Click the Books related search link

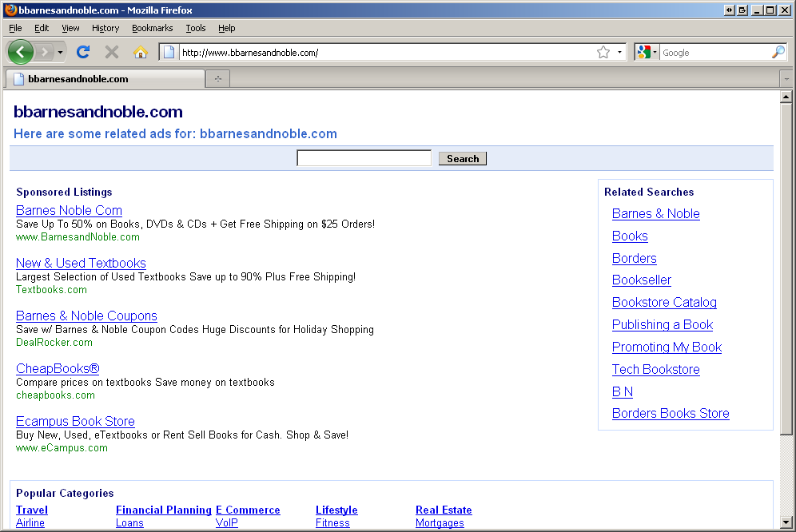(630, 236)
